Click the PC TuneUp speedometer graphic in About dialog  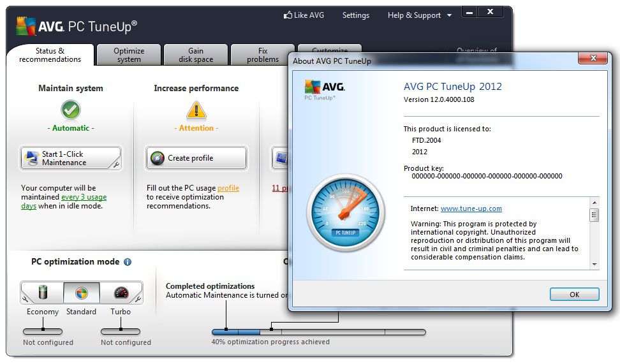coord(346,214)
